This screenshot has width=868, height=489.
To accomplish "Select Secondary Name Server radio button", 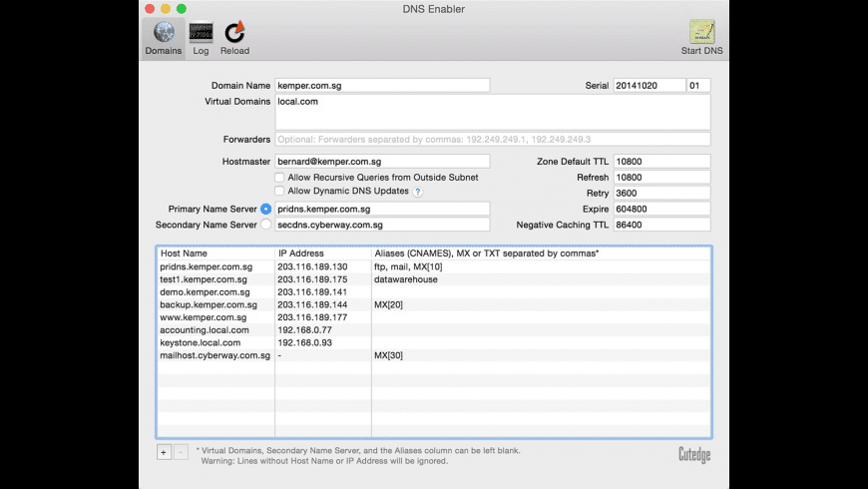I will [265, 225].
